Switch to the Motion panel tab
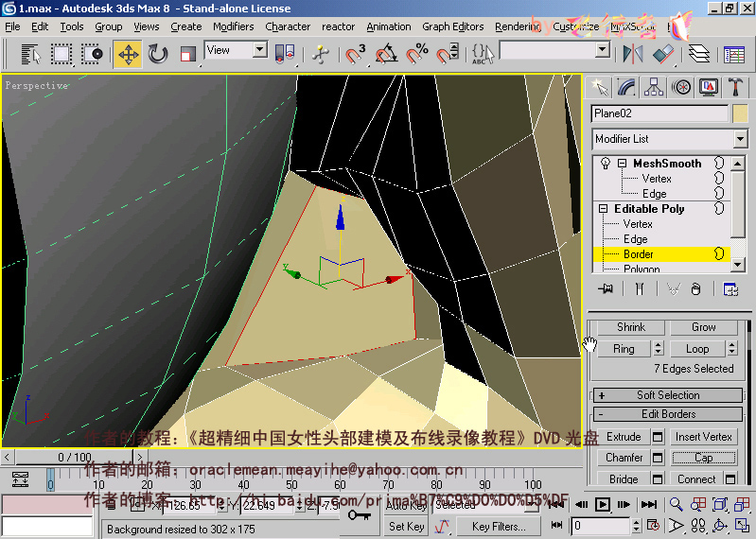This screenshot has width=756, height=539. point(681,88)
